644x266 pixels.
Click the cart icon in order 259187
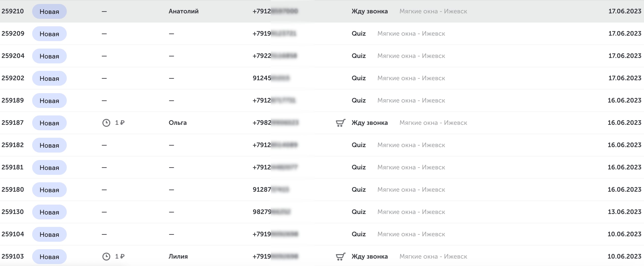(341, 123)
